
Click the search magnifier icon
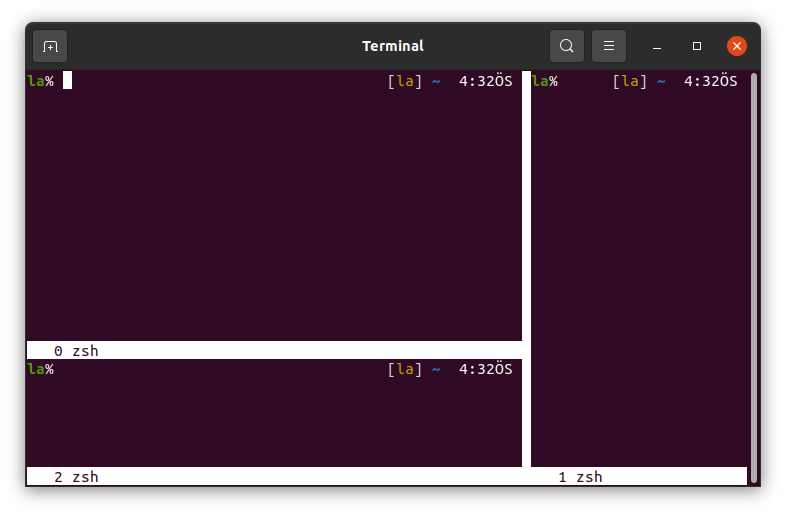[x=567, y=46]
